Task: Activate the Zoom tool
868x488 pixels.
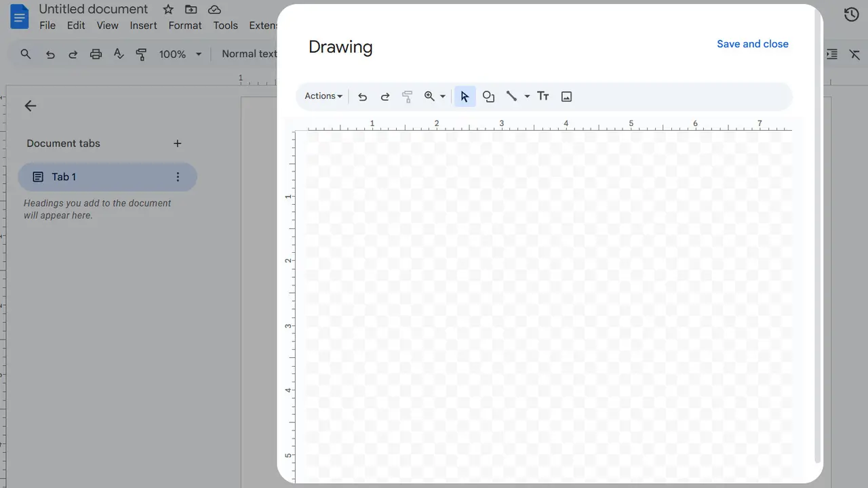Action: (431, 96)
